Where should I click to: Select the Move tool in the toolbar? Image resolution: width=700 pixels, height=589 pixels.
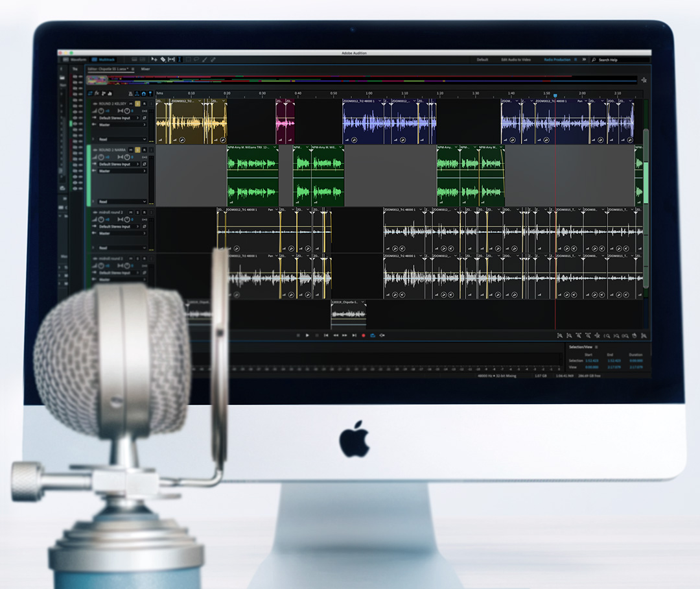pos(155,59)
